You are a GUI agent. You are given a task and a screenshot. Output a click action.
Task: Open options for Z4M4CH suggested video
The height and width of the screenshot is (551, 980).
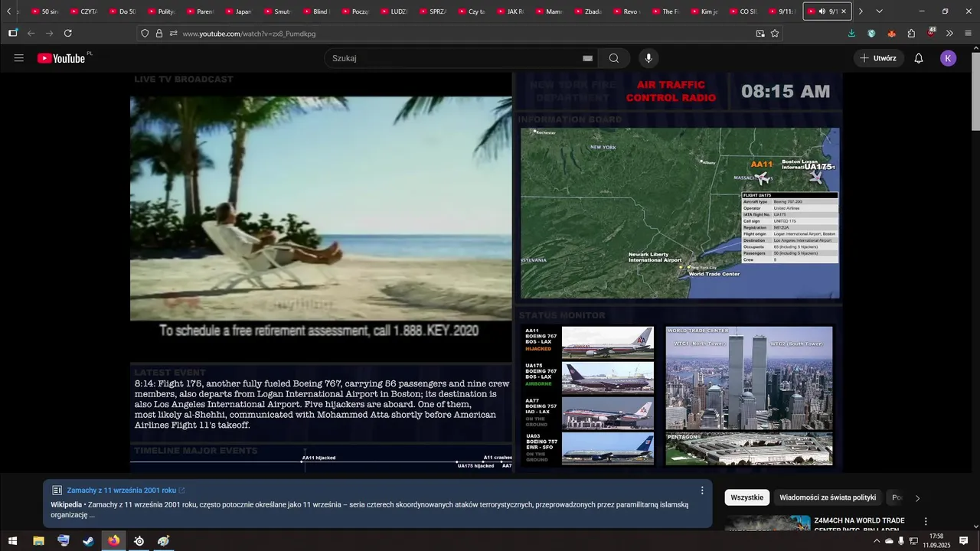tap(926, 522)
